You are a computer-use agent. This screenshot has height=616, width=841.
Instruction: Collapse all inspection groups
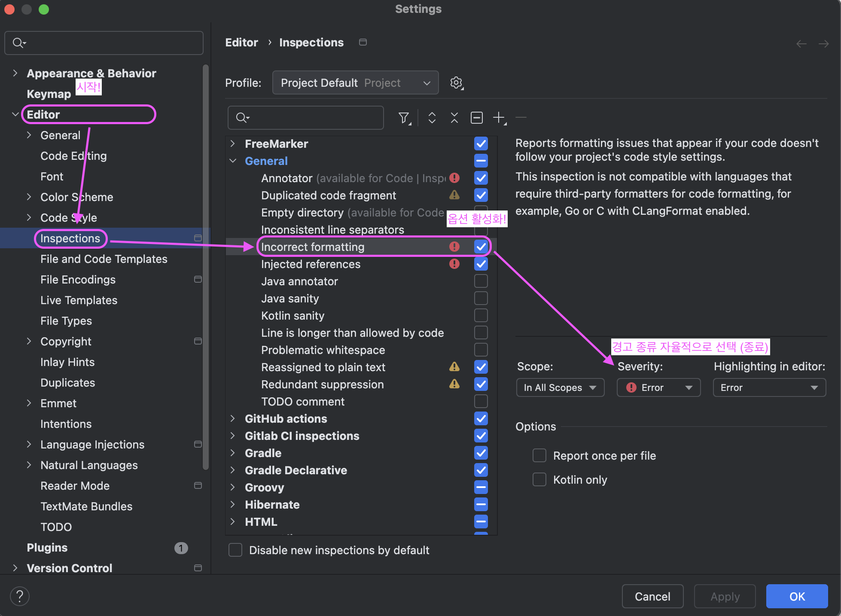click(454, 117)
